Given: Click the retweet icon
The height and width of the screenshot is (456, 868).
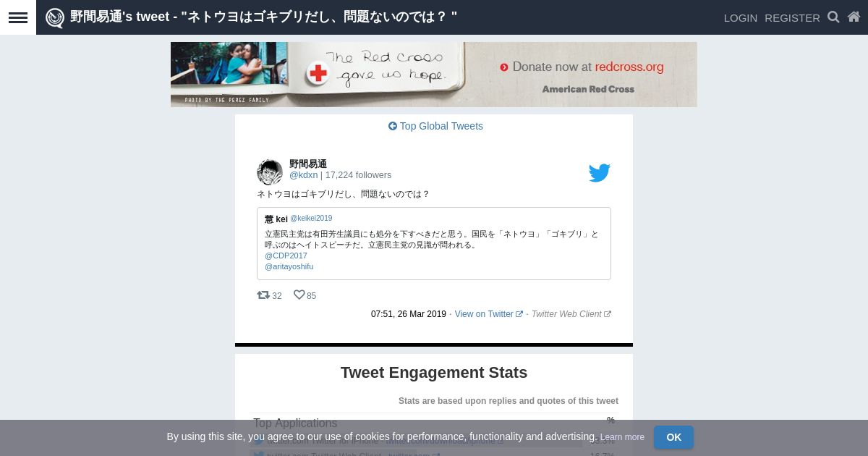Looking at the screenshot, I should coord(263,295).
